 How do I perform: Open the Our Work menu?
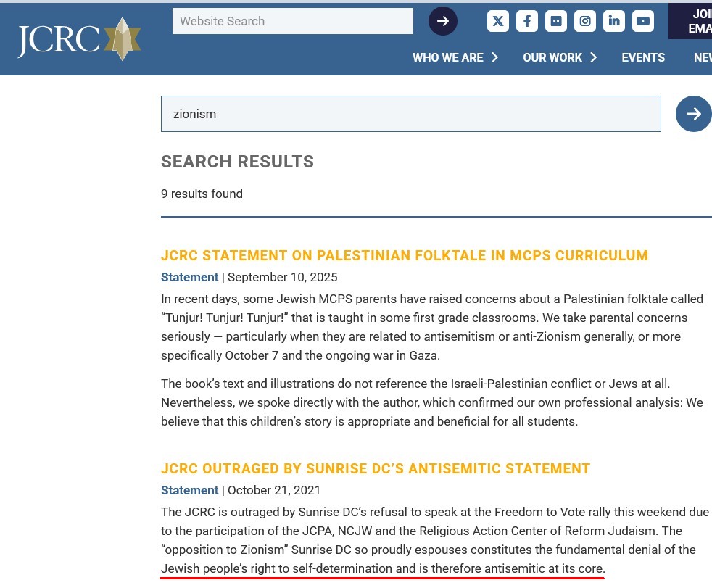point(552,57)
